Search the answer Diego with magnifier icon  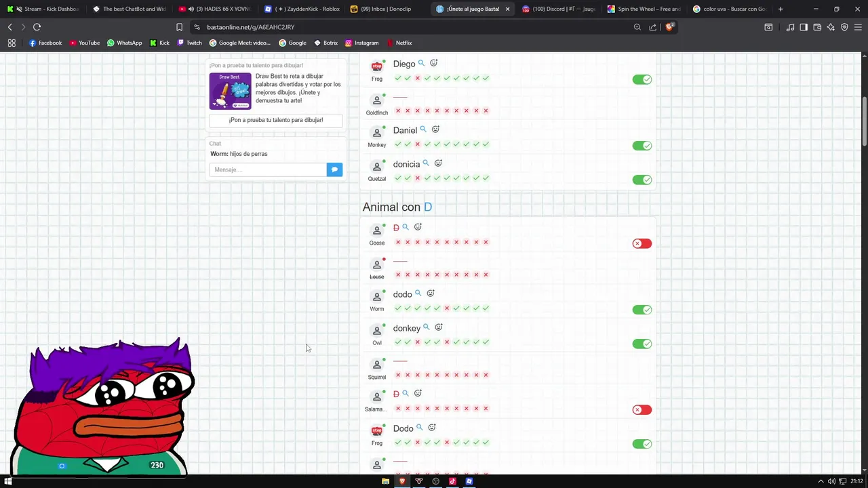pyautogui.click(x=421, y=63)
